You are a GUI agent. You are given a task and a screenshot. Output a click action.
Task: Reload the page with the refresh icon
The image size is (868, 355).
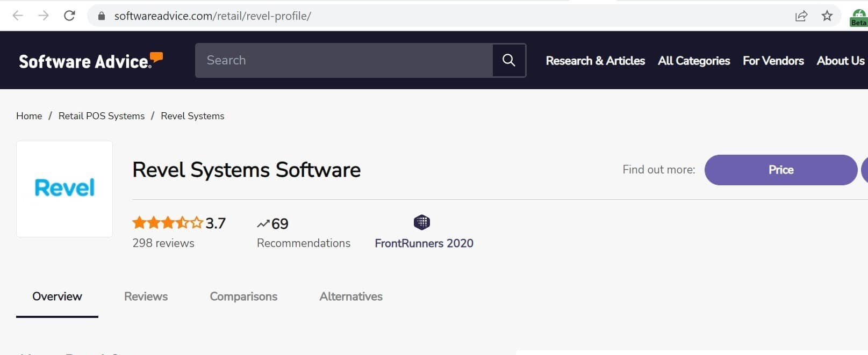click(x=69, y=16)
